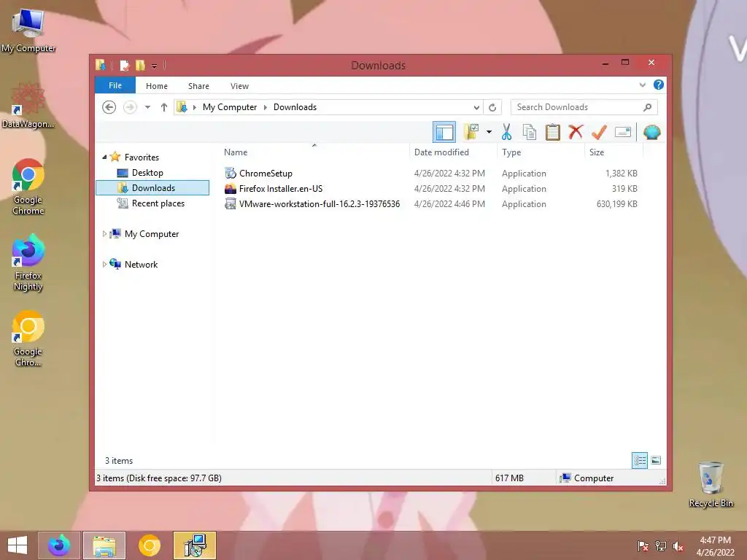Click the search magnifier icon
The height and width of the screenshot is (560, 747).
(648, 107)
